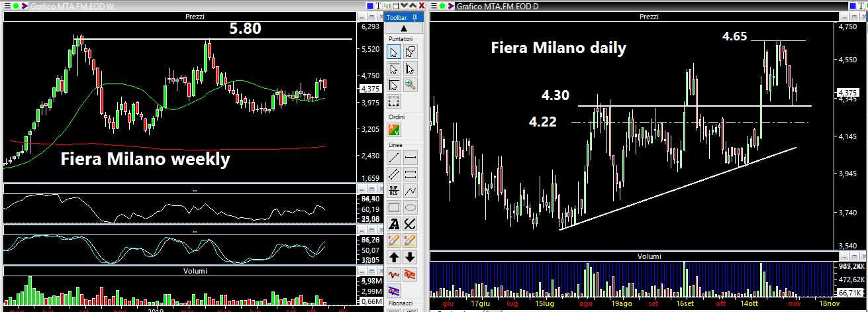The image size is (868, 312).
Task: Minimize the daily Prezzi panel
Action: (x=844, y=17)
